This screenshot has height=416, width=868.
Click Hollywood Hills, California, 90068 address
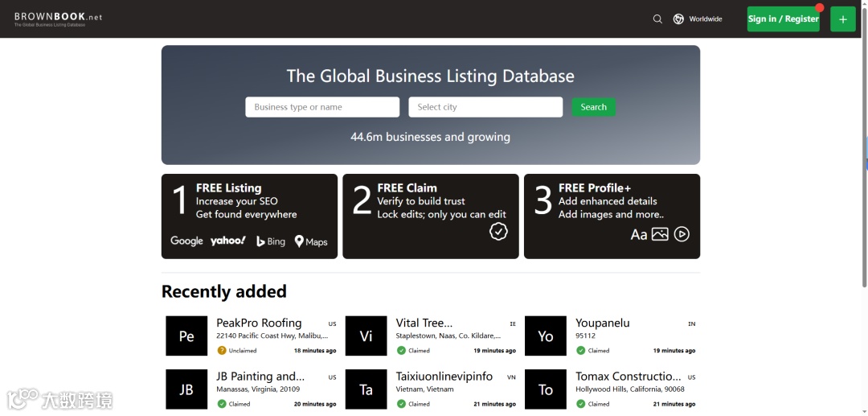click(x=630, y=389)
